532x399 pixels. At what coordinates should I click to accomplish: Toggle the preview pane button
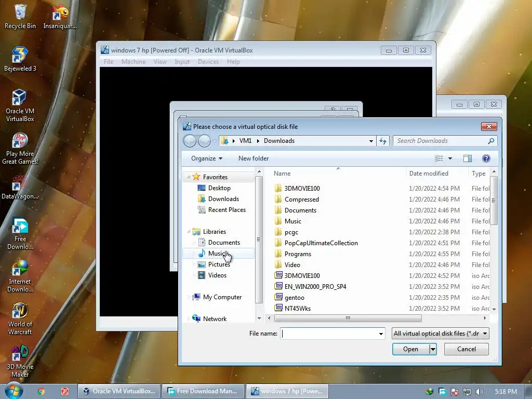pyautogui.click(x=468, y=158)
